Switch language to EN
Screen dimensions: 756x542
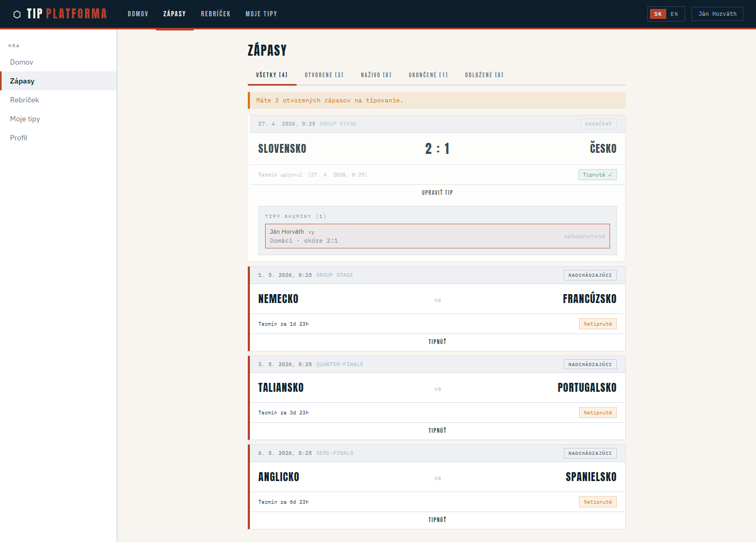(674, 14)
